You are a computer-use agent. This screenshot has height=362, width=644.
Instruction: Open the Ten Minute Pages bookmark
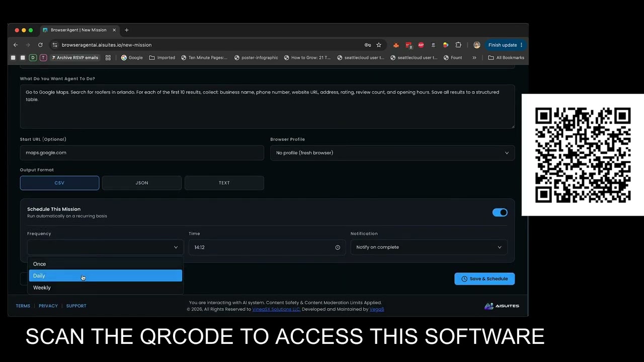(x=204, y=58)
